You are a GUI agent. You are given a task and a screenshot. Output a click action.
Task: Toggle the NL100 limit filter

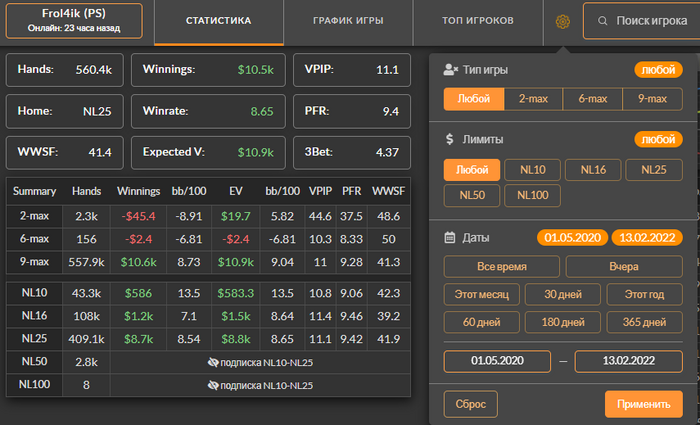[x=533, y=196]
